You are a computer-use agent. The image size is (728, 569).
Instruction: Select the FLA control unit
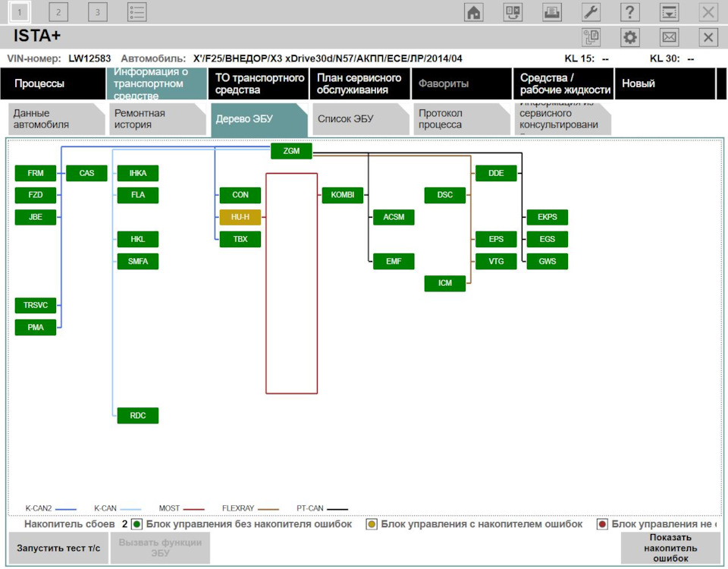[x=138, y=195]
